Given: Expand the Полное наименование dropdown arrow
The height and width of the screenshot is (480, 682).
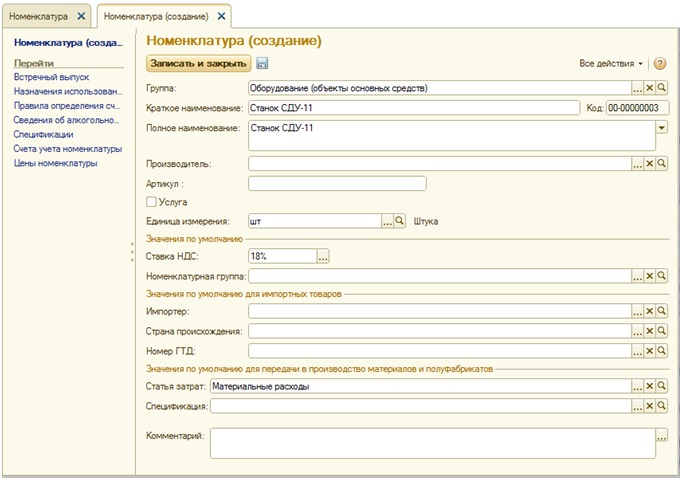Looking at the screenshot, I should pyautogui.click(x=661, y=127).
